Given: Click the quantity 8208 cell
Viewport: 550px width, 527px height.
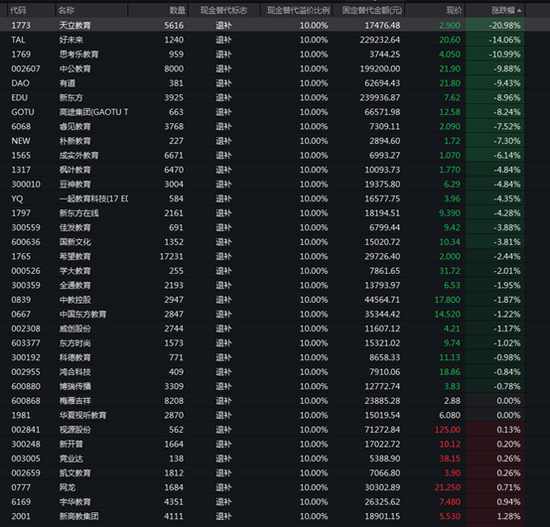Looking at the screenshot, I should click(174, 400).
